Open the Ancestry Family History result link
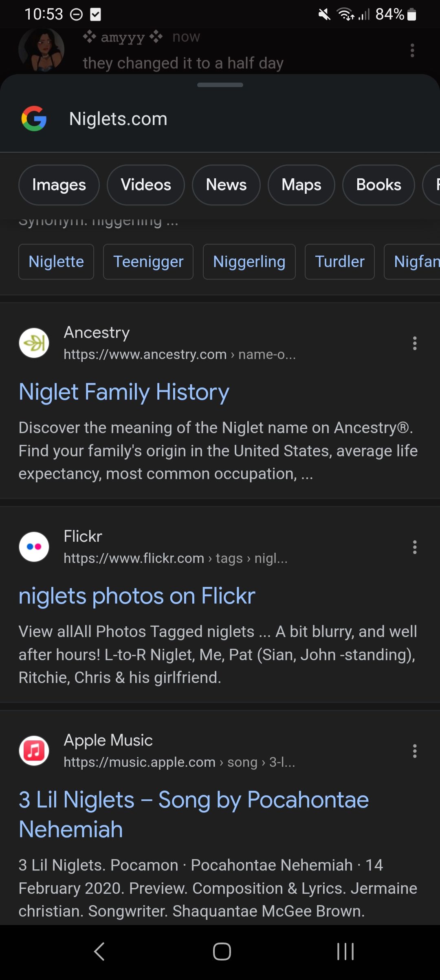Viewport: 440px width, 980px height. tap(124, 392)
